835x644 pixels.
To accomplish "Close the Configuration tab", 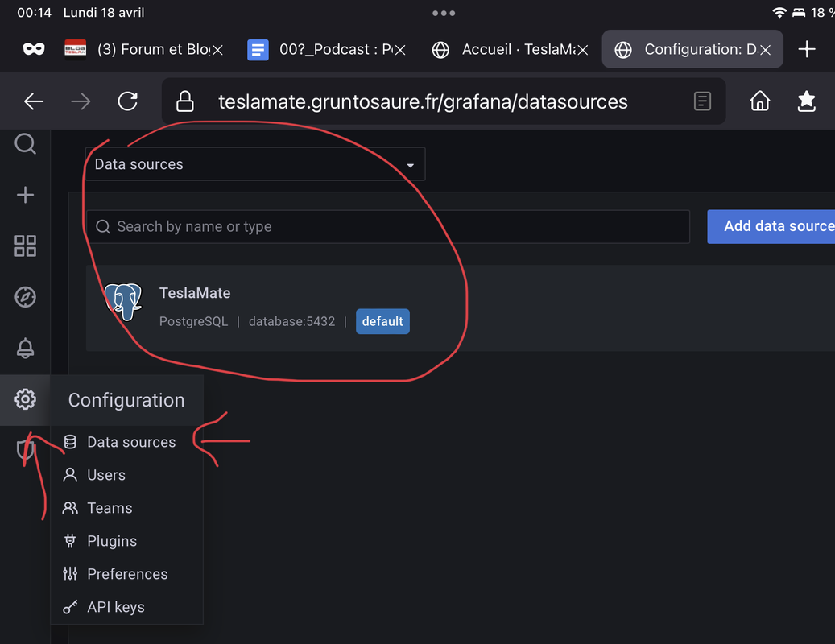I will pos(765,50).
